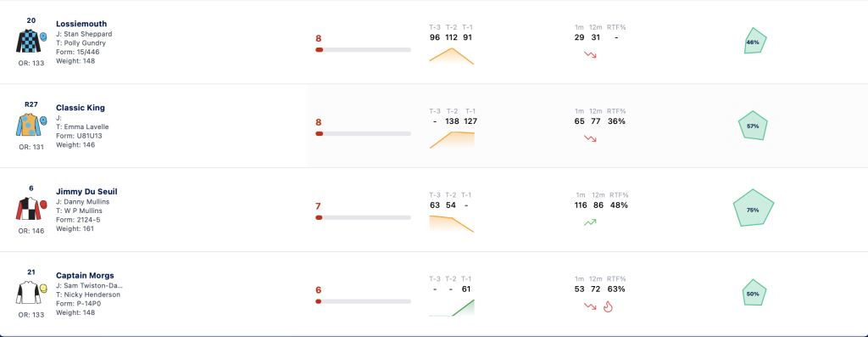
Task: Click Lossiemouth's score bar showing 8
Action: tap(363, 50)
